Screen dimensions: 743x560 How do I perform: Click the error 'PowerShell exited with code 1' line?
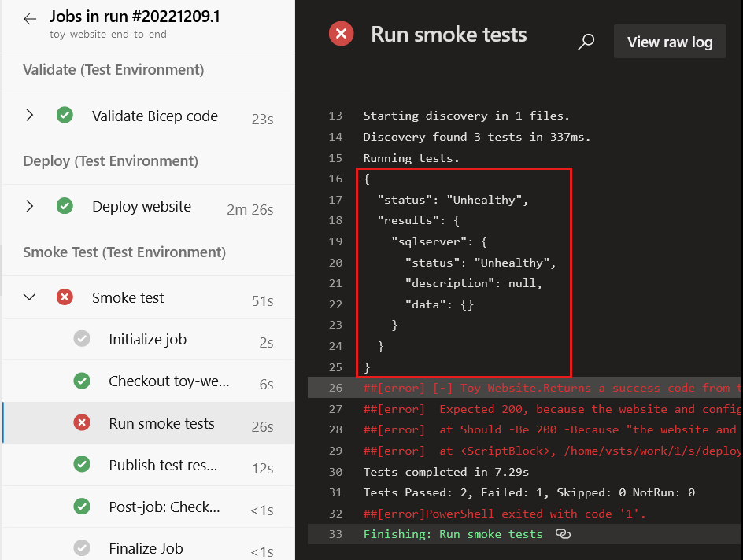[x=505, y=514]
